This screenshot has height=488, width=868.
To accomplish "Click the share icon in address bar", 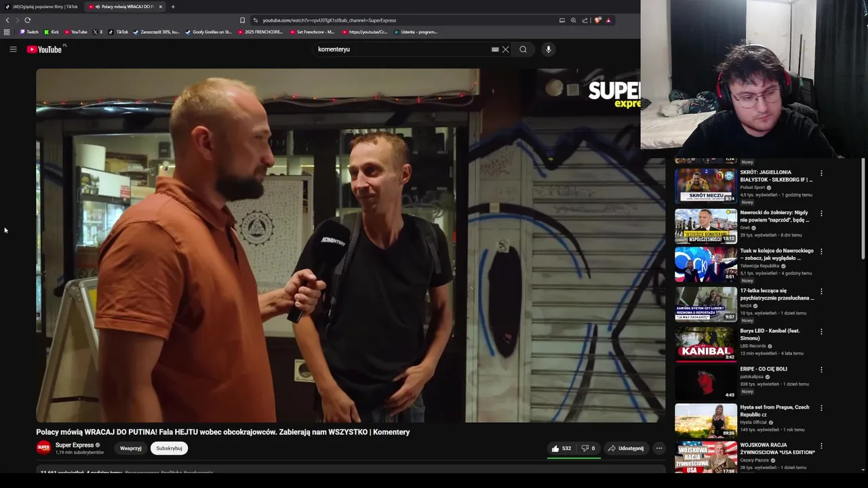I will 585,20.
